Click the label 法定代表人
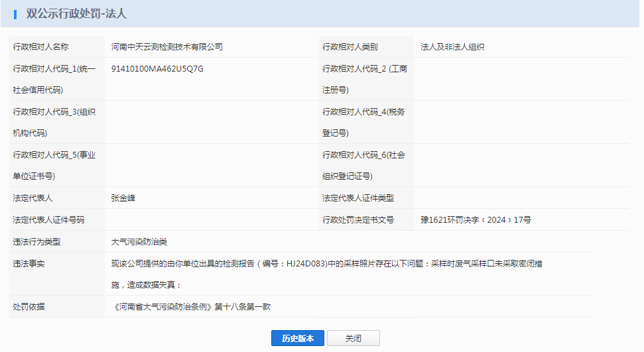This screenshot has height=352, width=644. (x=33, y=198)
